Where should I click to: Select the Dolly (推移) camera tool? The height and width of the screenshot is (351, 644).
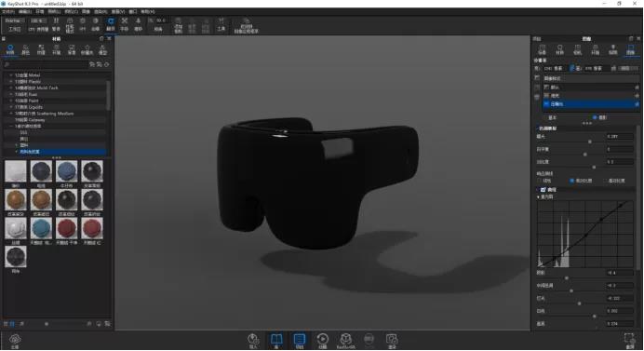(x=139, y=24)
